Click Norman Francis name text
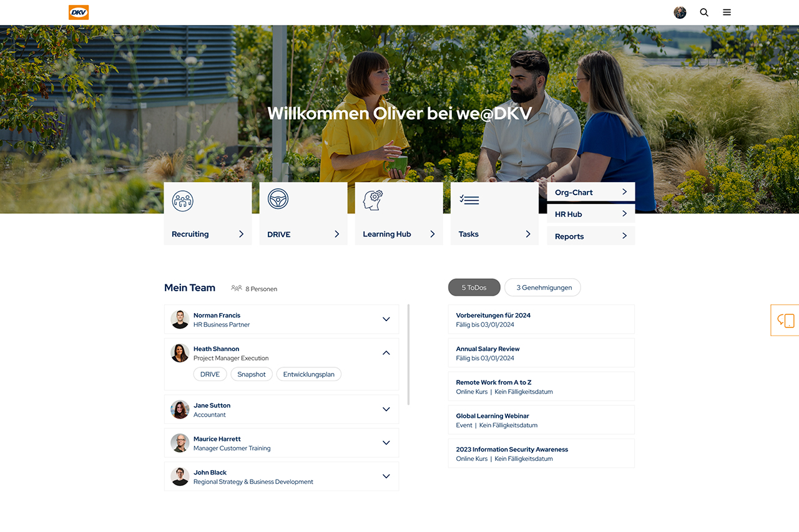799x532 pixels. coord(217,316)
